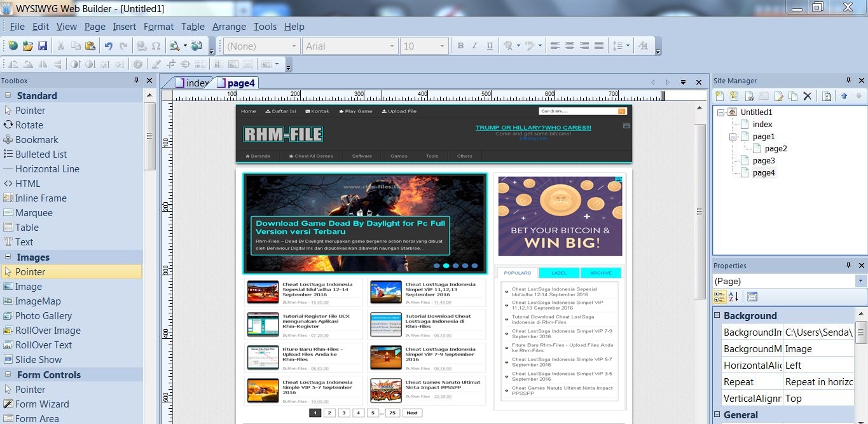Select the Photo Gallery tool in the Toolbox
The image size is (868, 424).
(x=45, y=315)
